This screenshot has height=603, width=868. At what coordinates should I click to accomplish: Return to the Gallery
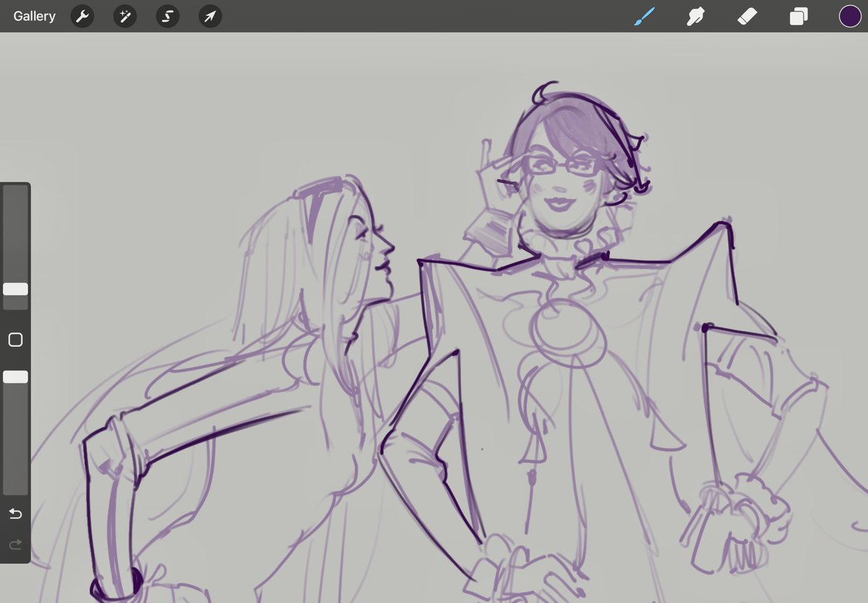point(34,16)
